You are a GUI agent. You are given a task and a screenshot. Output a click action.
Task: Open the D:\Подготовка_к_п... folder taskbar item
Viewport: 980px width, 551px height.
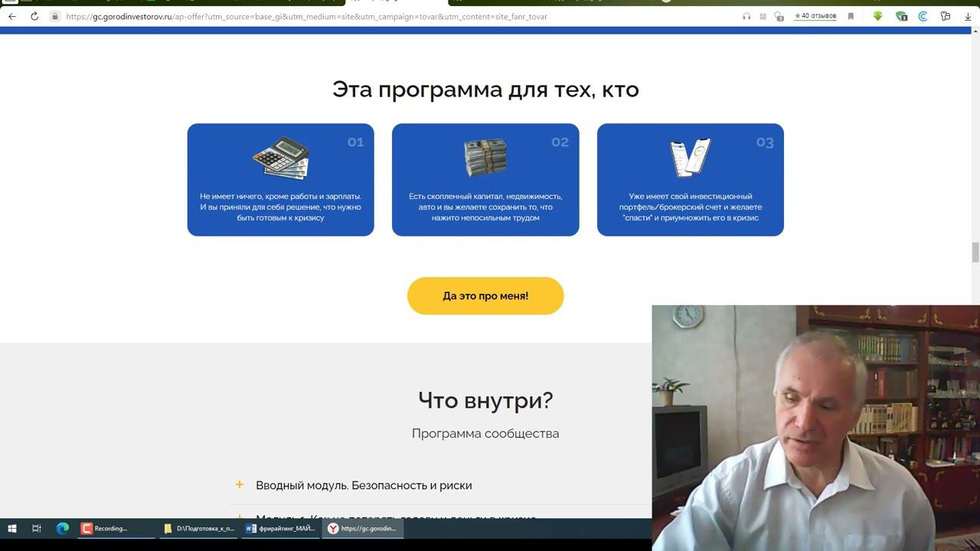click(199, 528)
